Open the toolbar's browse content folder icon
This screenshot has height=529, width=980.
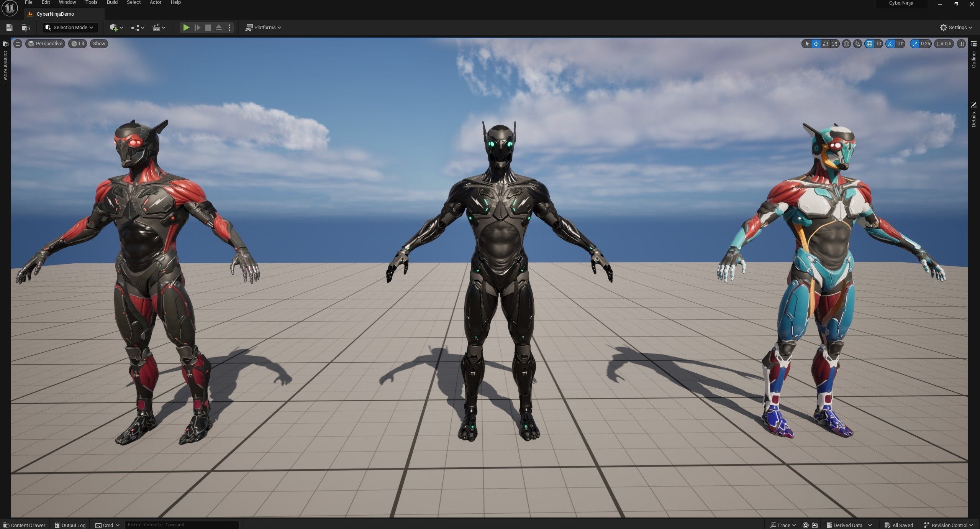(26, 27)
